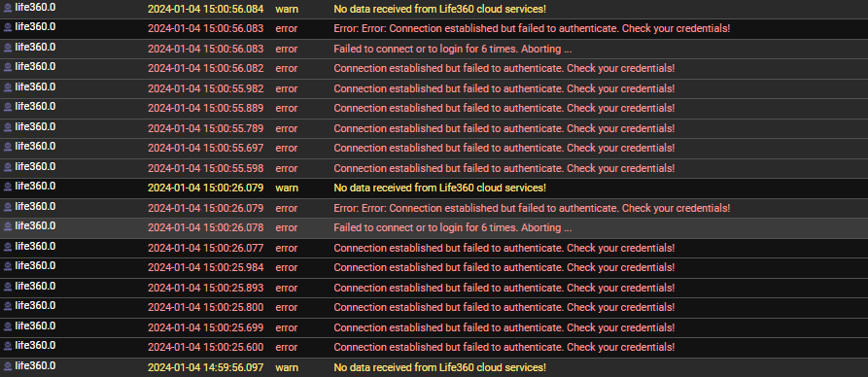
Task: Click the 'warn' level label at 14:59:56.097
Action: click(286, 367)
